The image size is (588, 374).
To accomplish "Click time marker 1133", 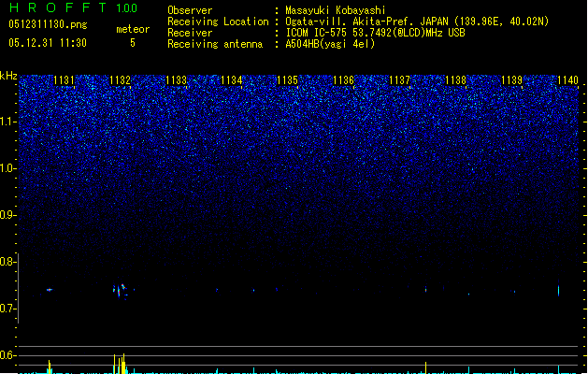I will [176, 80].
